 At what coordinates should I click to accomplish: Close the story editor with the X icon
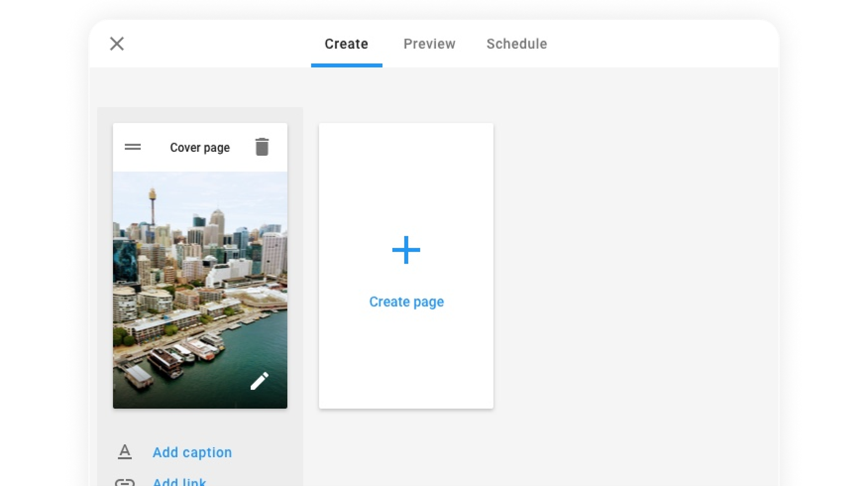116,44
